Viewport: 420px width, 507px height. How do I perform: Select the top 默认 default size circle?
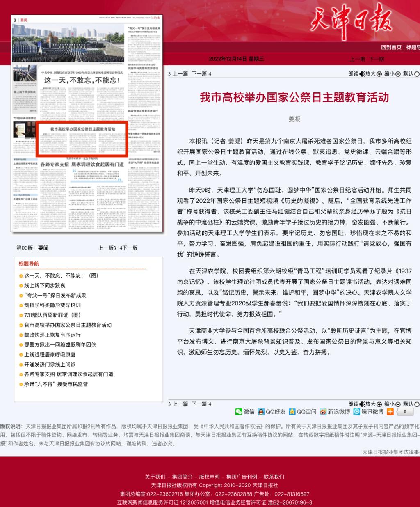[x=417, y=74]
